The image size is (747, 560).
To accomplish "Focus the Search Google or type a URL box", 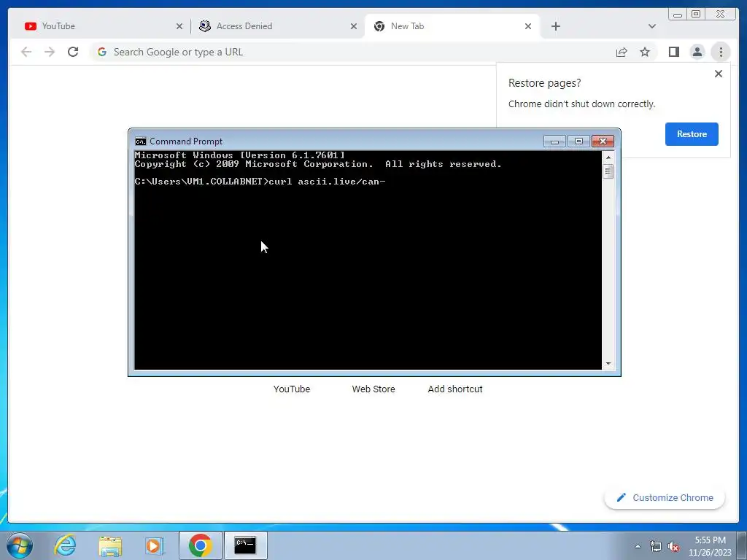I will click(x=352, y=52).
